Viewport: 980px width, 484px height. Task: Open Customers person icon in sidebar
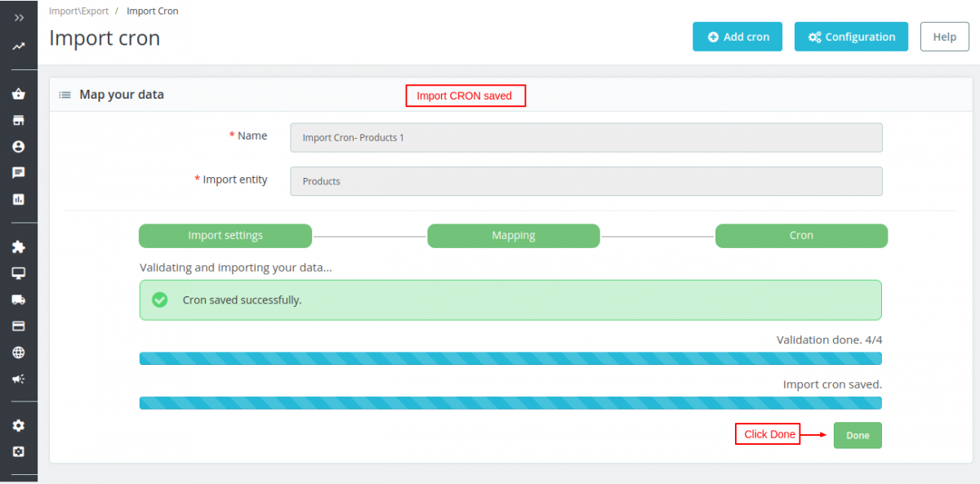point(19,147)
